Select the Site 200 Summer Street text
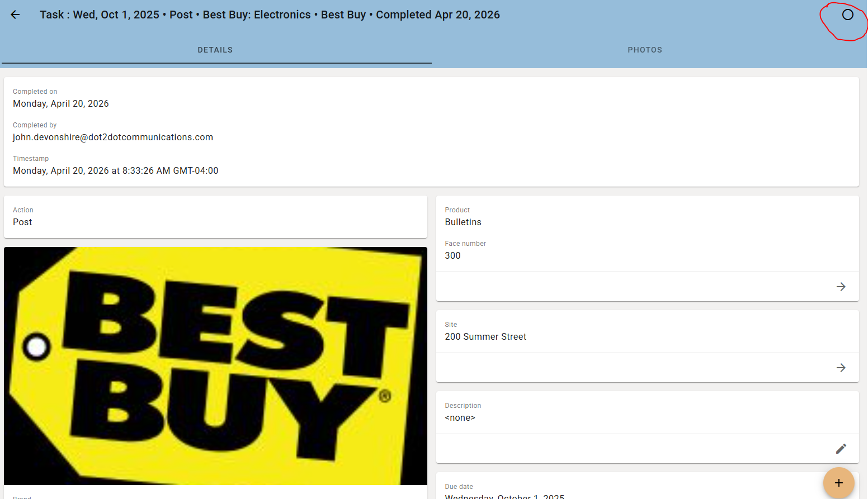 click(485, 336)
